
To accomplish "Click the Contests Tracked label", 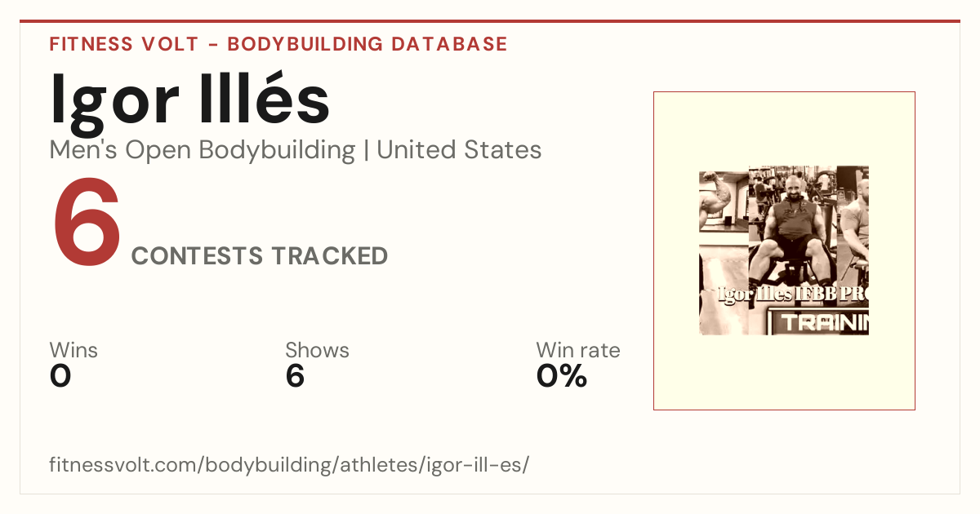I will pos(260,256).
